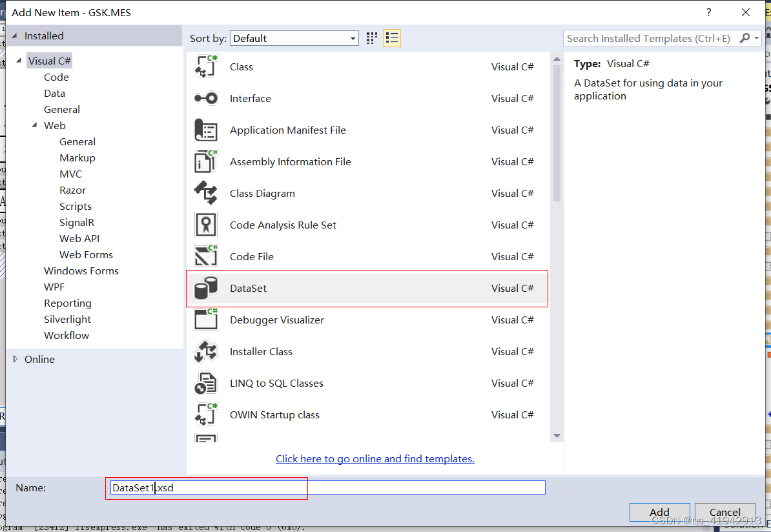The height and width of the screenshot is (532, 771).
Task: Click template list scroll down arrow
Action: click(557, 436)
